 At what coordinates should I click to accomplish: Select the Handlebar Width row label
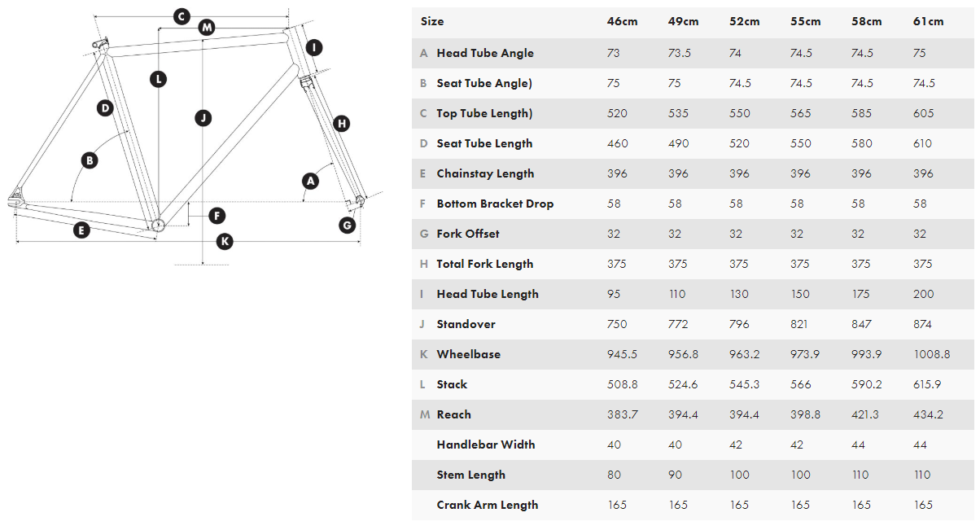tap(485, 445)
